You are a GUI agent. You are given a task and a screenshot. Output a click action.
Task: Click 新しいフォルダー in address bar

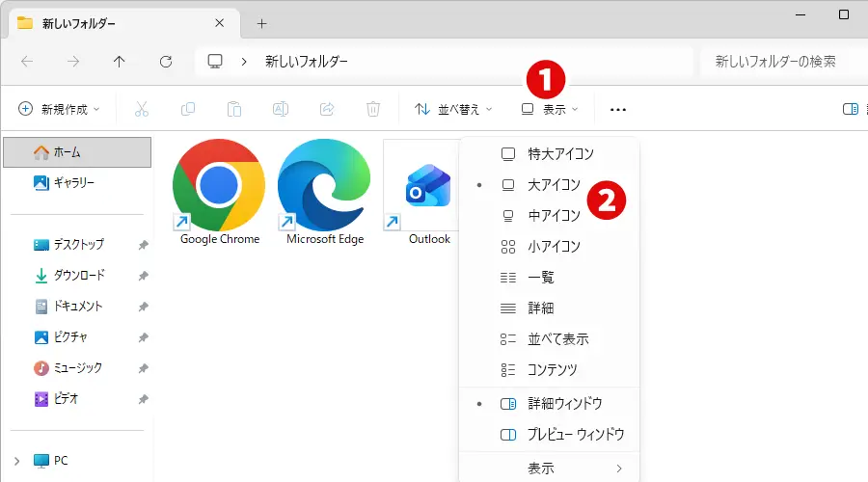coord(306,62)
